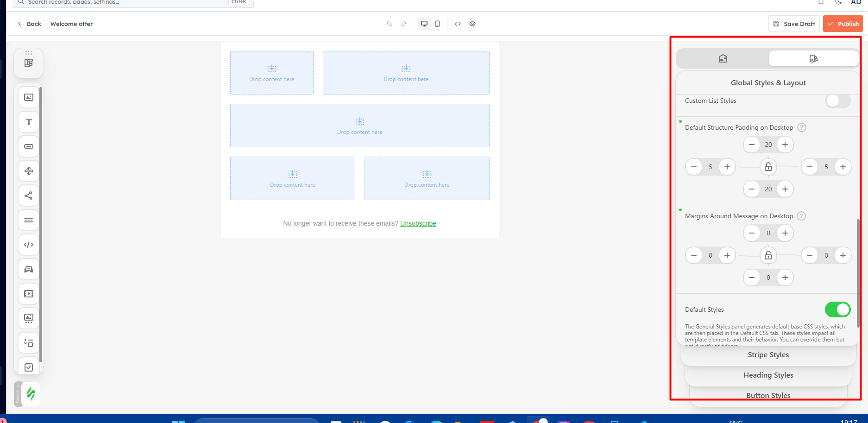Open the structures layout panel icon
This screenshot has height=423, width=868.
29,63
